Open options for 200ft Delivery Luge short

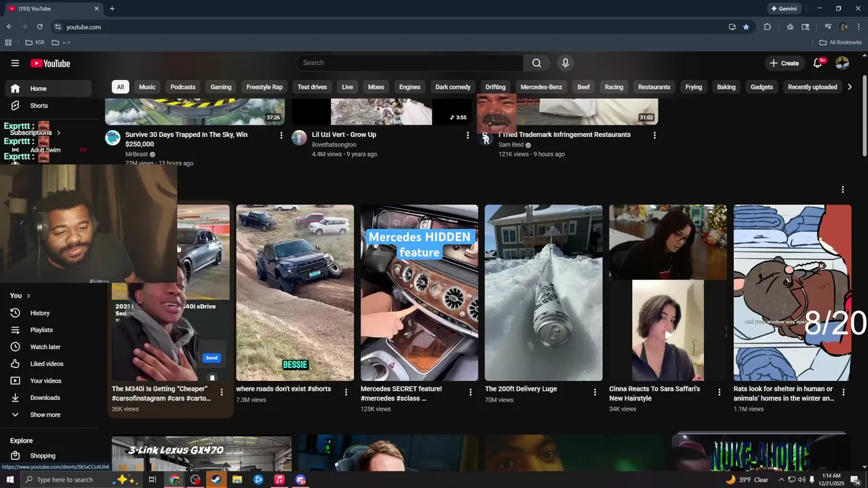(x=595, y=392)
